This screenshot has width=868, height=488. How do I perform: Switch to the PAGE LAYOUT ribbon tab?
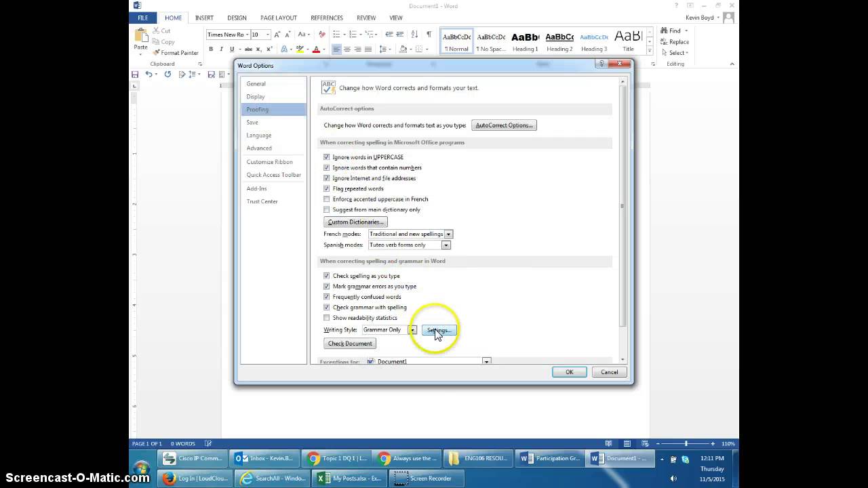(x=279, y=18)
